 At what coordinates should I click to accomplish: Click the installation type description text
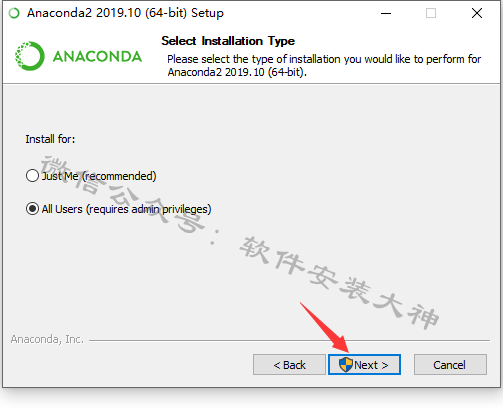(x=324, y=65)
